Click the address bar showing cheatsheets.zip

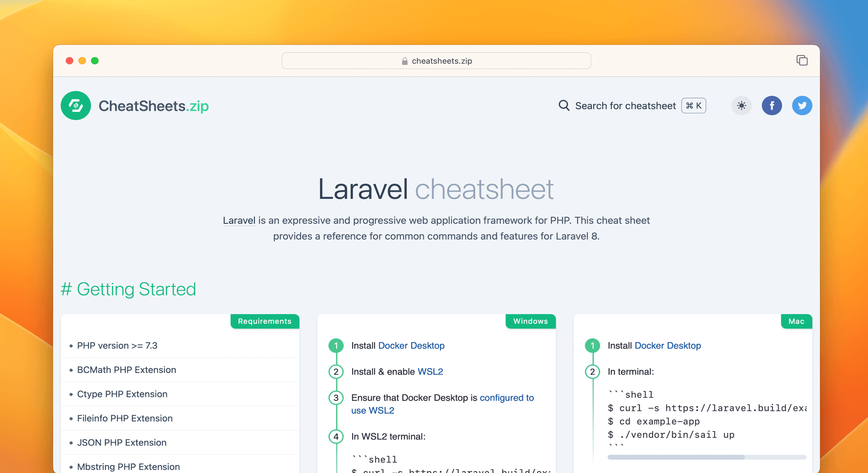pos(436,61)
